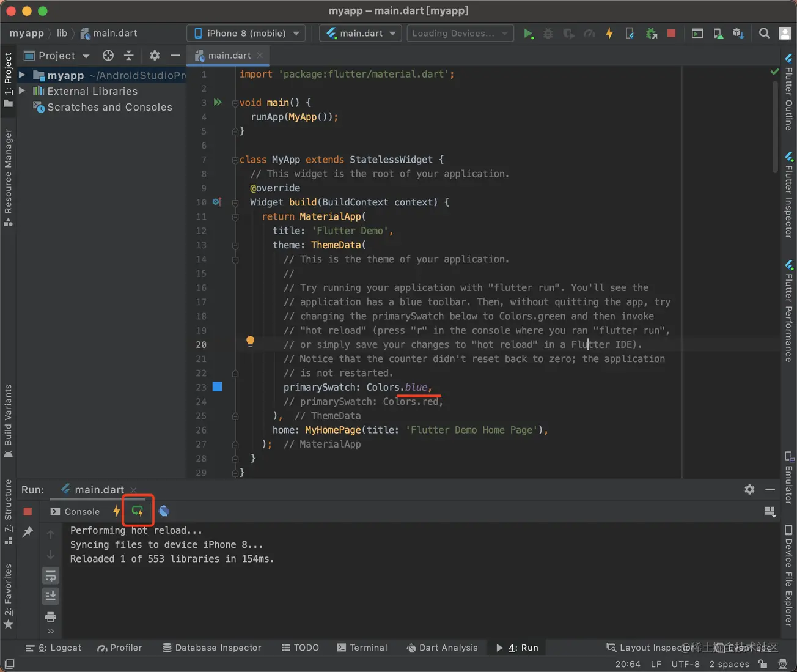
Task: Collapse the class MyApp fold marker
Action: [x=235, y=160]
